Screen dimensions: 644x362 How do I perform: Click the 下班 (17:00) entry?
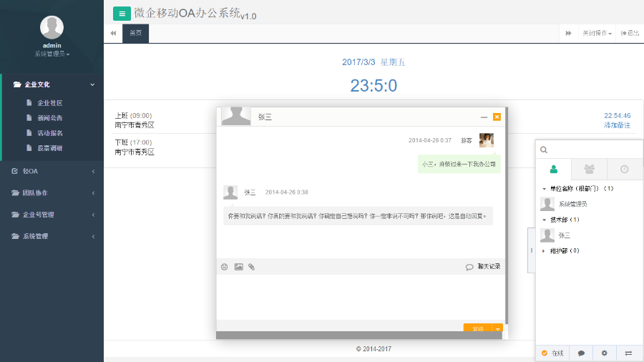134,142
